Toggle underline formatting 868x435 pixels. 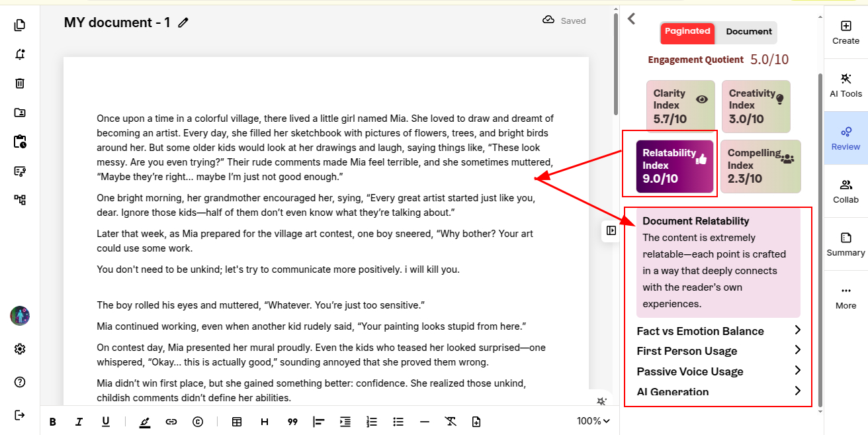[106, 422]
